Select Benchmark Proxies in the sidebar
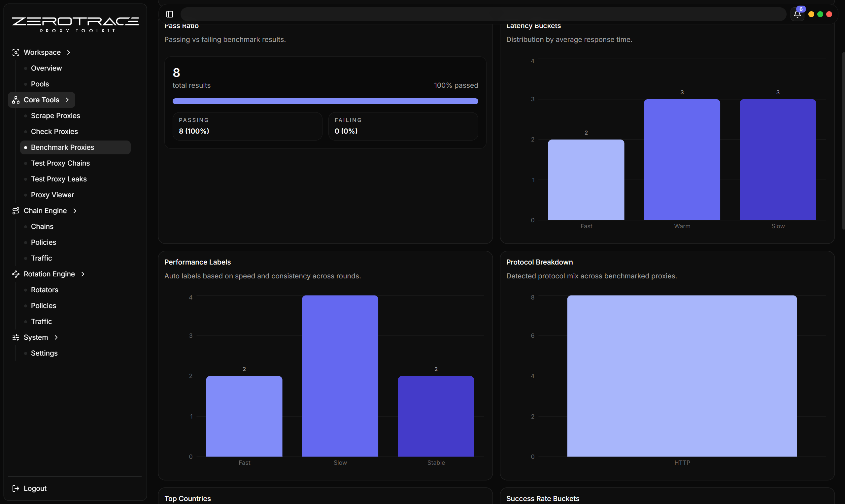This screenshot has width=845, height=504. point(62,147)
